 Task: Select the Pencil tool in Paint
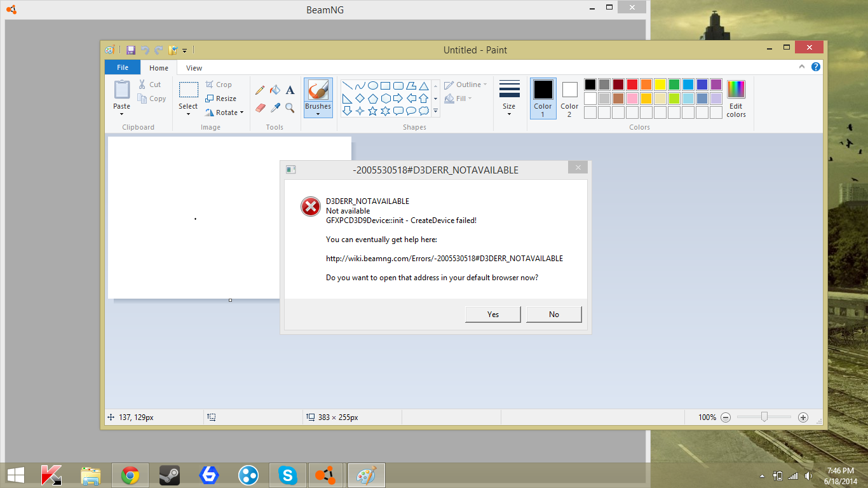pos(260,90)
